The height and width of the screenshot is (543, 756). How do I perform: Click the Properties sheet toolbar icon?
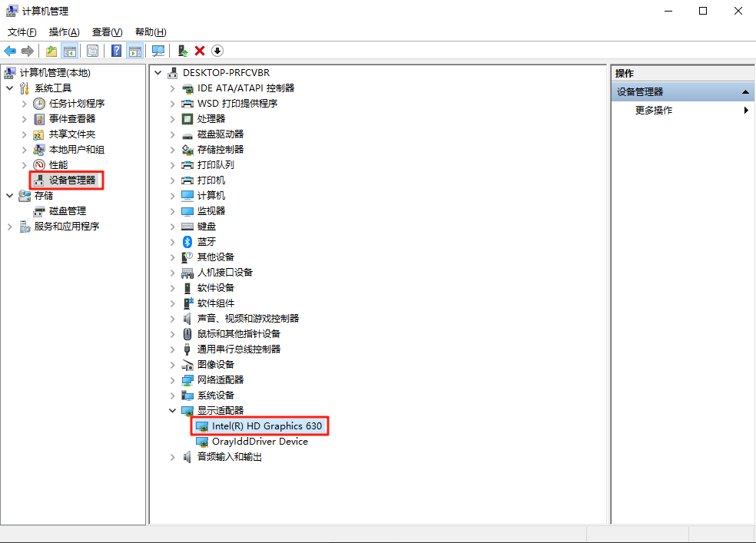92,51
